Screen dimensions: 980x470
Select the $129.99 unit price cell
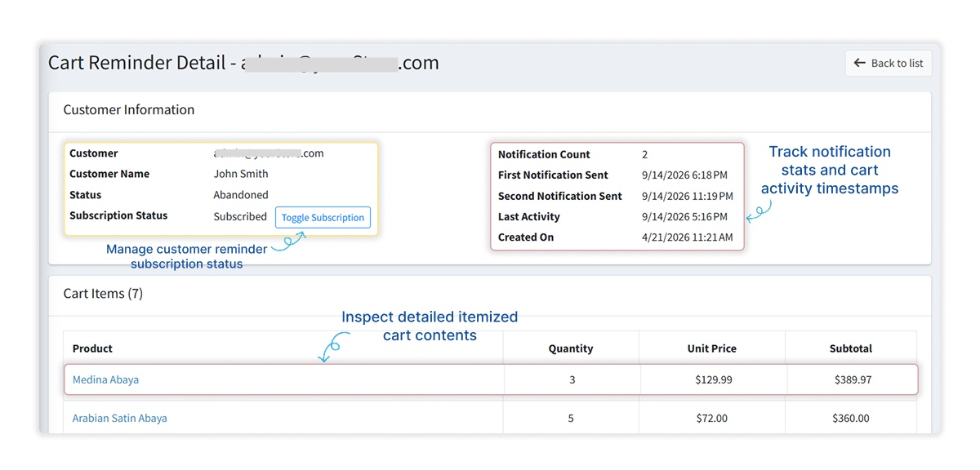pyautogui.click(x=714, y=379)
